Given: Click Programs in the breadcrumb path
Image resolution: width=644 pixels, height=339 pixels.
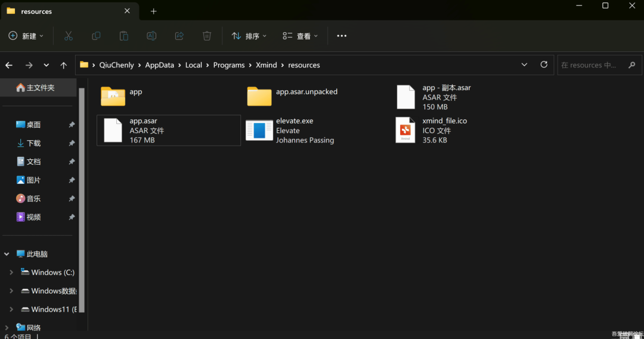Looking at the screenshot, I should pos(229,65).
